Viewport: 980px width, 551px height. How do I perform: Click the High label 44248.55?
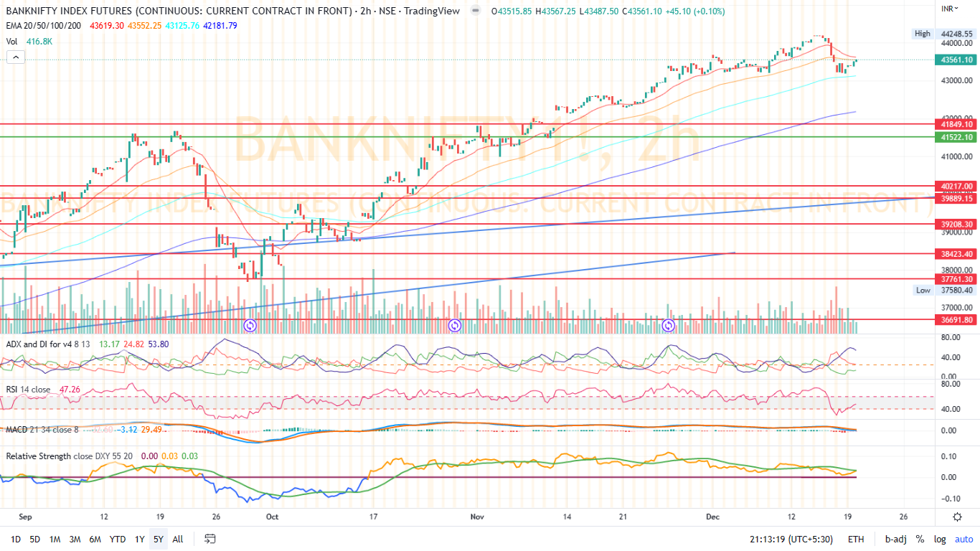[957, 34]
